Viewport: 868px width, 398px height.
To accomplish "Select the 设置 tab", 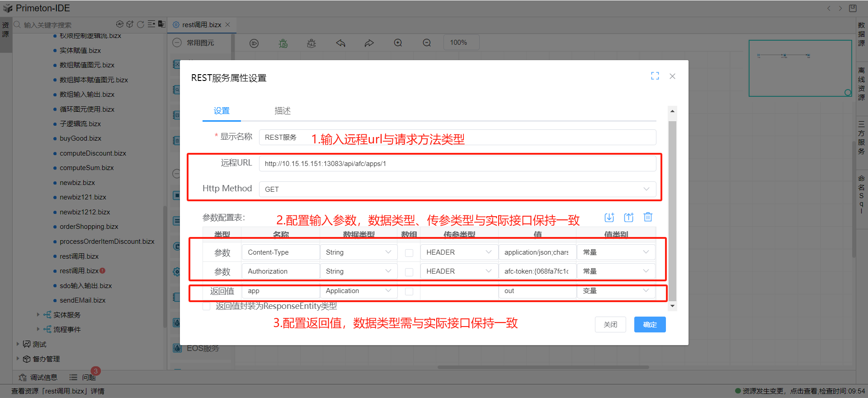I will [222, 111].
